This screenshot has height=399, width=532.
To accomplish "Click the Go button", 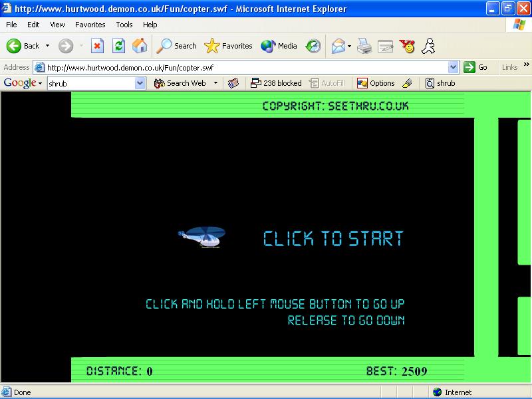I will (x=475, y=67).
